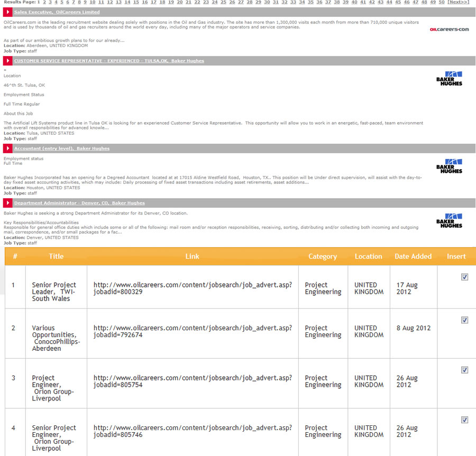This screenshot has height=456, width=476.
Task: Go to results page 37
Action: (328, 2)
